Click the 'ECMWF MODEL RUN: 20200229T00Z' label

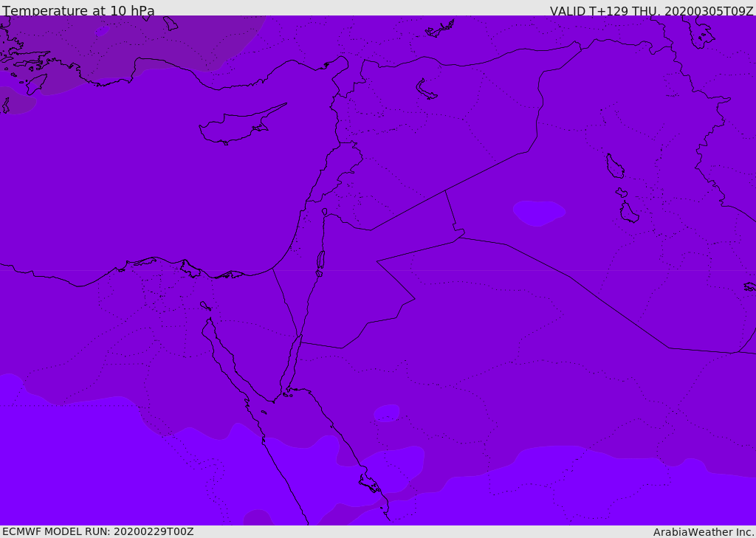(x=98, y=531)
